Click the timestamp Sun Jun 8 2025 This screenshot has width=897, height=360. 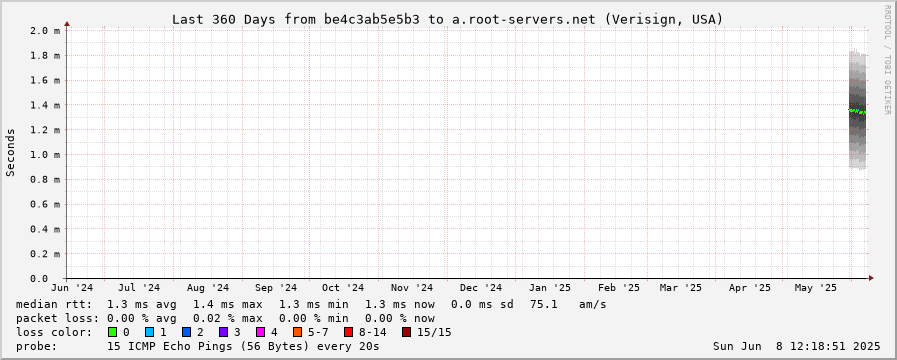[796, 346]
